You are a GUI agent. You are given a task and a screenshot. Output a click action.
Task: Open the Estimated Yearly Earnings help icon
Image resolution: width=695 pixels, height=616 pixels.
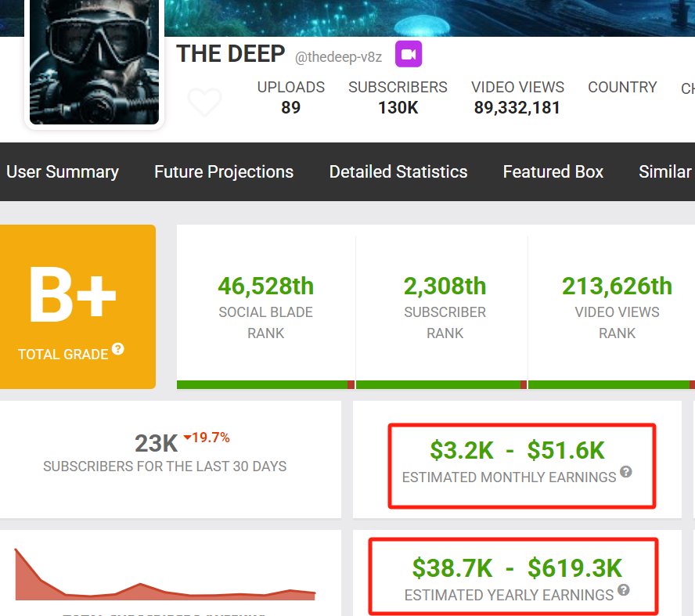[624, 590]
